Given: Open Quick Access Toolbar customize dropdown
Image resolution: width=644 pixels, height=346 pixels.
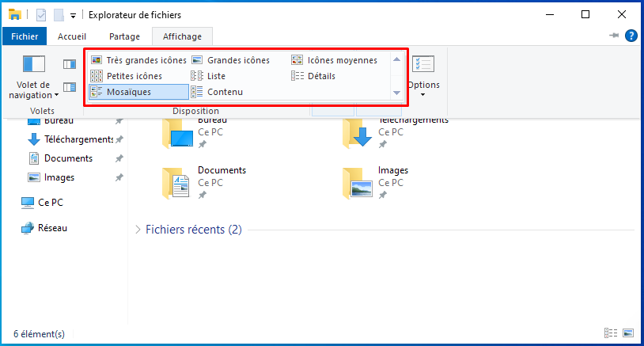Looking at the screenshot, I should (73, 16).
